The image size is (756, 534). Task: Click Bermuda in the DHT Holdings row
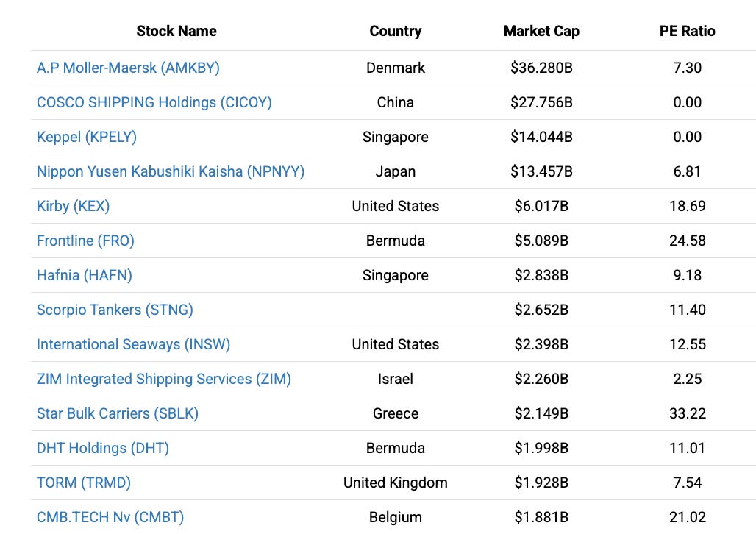396,448
